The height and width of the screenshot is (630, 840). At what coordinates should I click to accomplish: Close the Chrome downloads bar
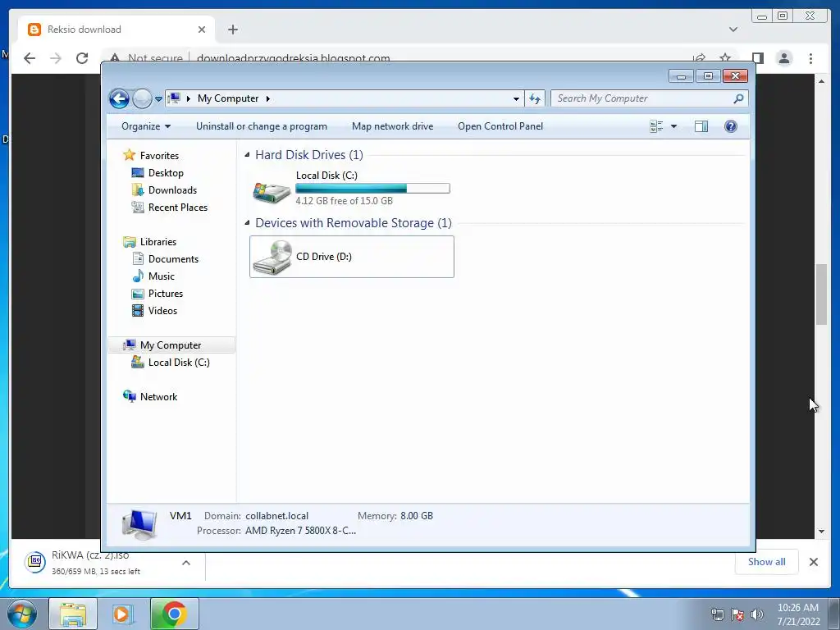tap(813, 561)
